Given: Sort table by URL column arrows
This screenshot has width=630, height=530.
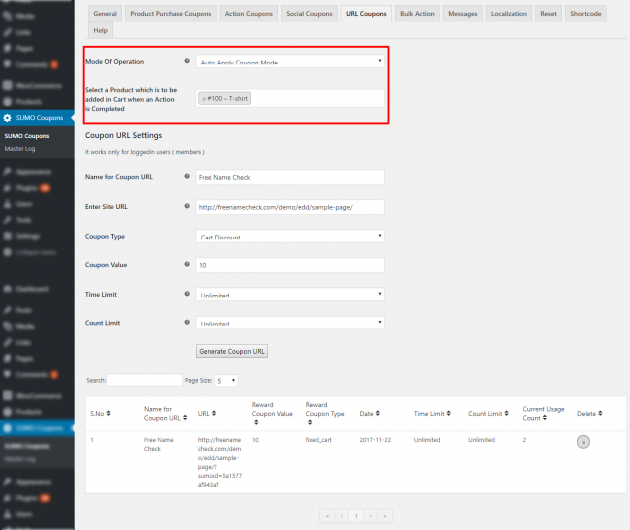Looking at the screenshot, I should pyautogui.click(x=214, y=413).
